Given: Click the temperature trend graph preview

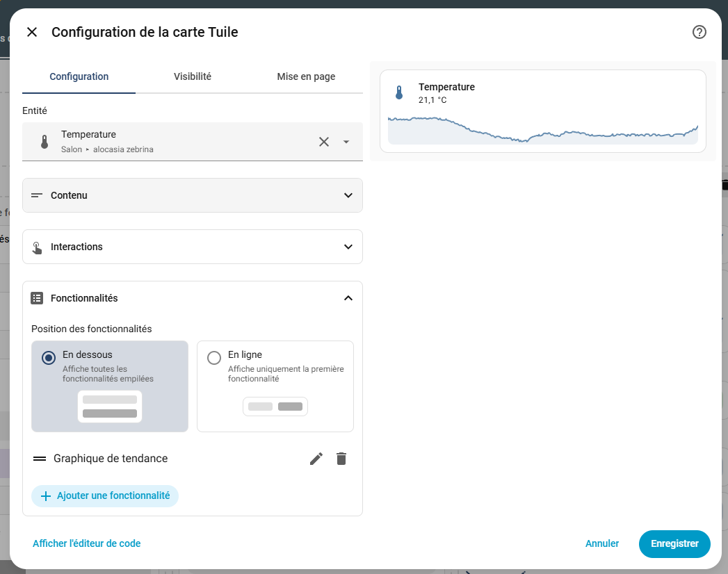Looking at the screenshot, I should click(x=542, y=130).
